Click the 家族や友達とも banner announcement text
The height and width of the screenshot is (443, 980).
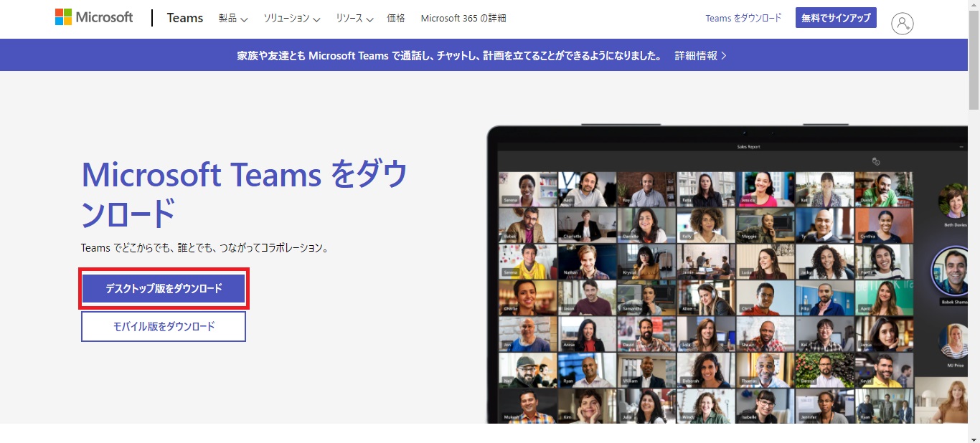click(450, 55)
